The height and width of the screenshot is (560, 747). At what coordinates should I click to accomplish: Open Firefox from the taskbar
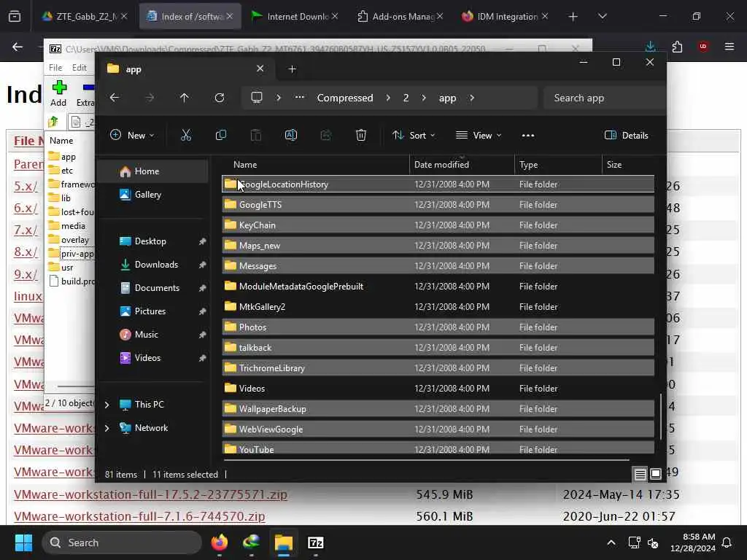pos(219,542)
